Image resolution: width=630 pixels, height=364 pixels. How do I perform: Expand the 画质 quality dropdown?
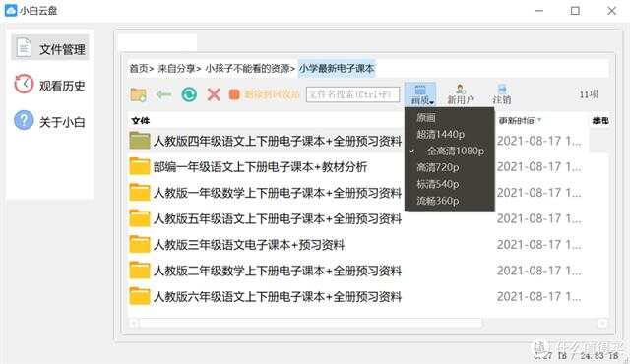point(420,94)
